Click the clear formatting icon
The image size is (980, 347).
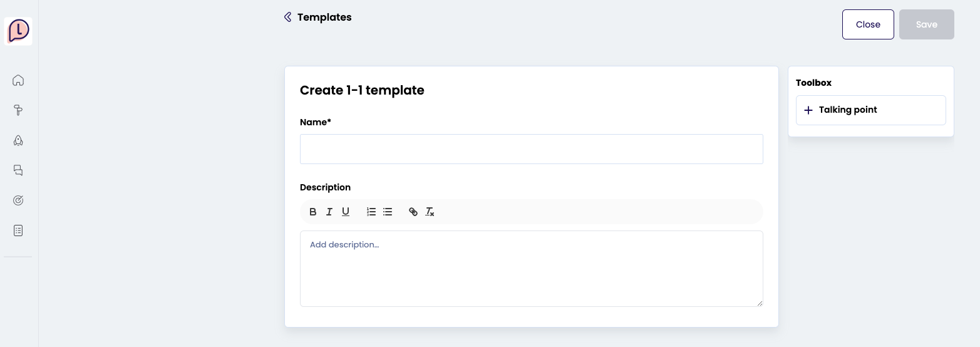click(430, 212)
